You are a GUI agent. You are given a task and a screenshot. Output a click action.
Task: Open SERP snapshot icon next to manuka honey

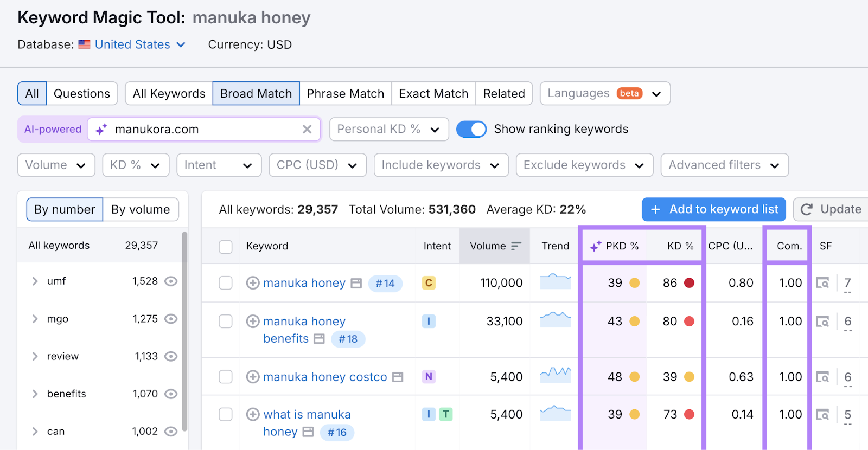[356, 283]
